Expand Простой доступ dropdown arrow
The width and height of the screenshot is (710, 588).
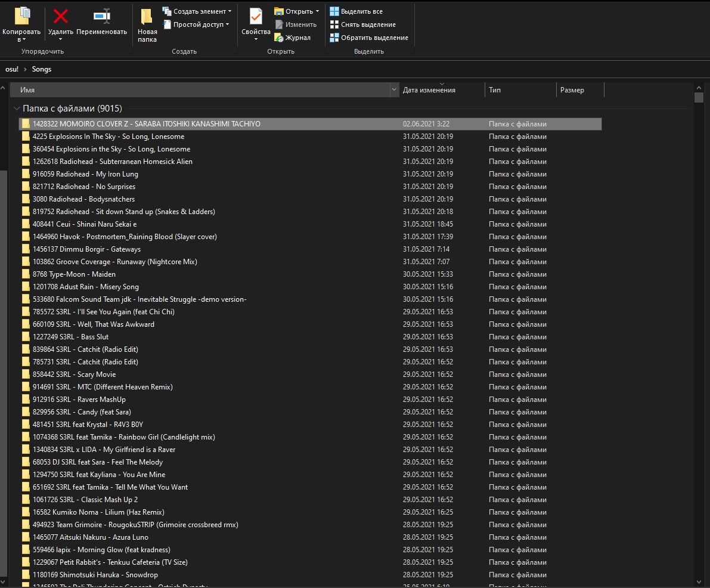227,24
